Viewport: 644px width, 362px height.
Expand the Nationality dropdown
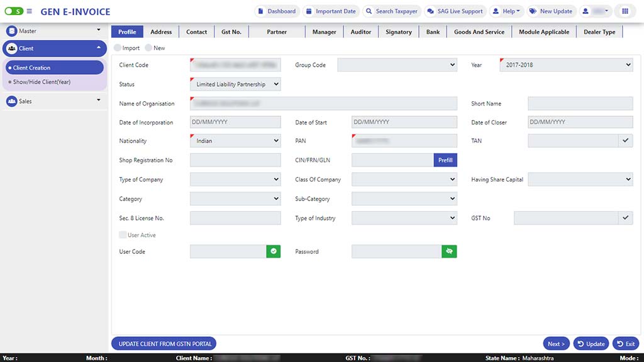tap(235, 141)
